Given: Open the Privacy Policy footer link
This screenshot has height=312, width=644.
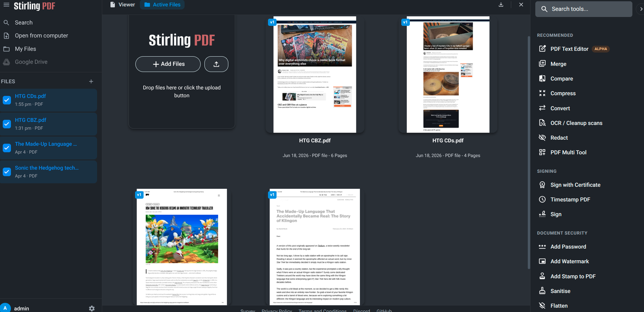Looking at the screenshot, I should pyautogui.click(x=277, y=310).
